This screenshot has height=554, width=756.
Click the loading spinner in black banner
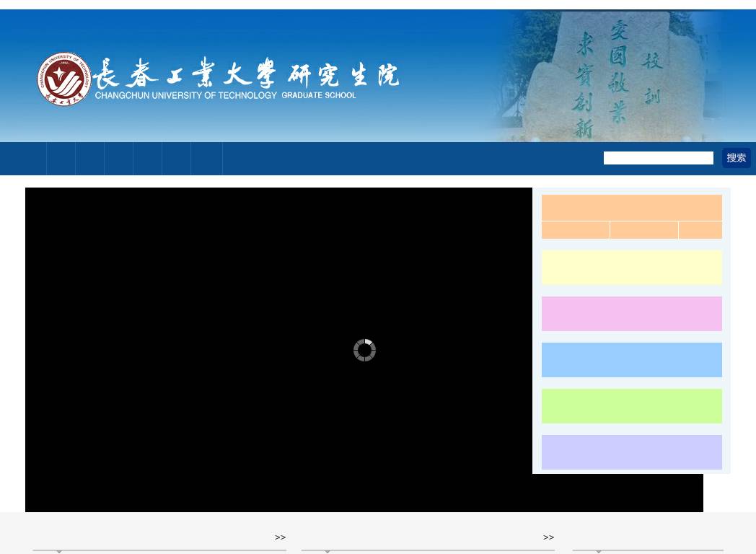coord(364,350)
